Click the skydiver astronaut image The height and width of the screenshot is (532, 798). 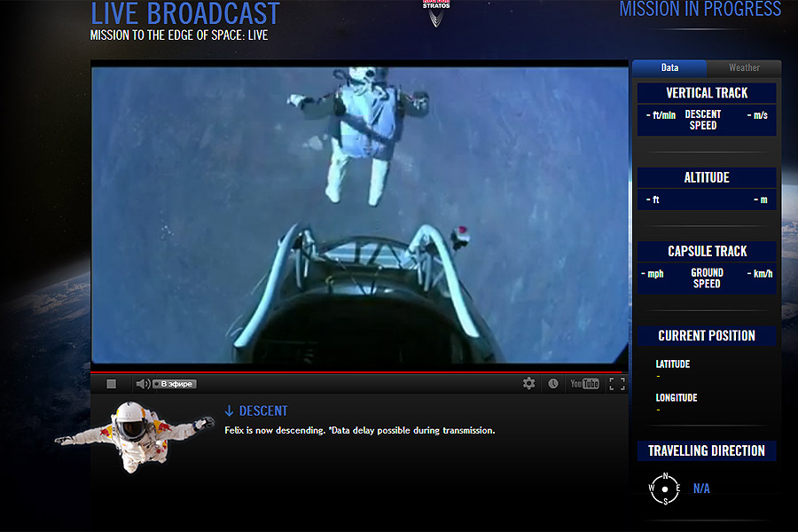tap(134, 437)
